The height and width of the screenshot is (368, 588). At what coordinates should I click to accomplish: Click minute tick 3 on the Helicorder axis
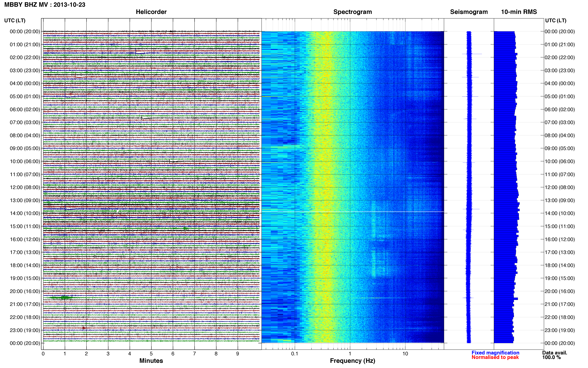(108, 354)
